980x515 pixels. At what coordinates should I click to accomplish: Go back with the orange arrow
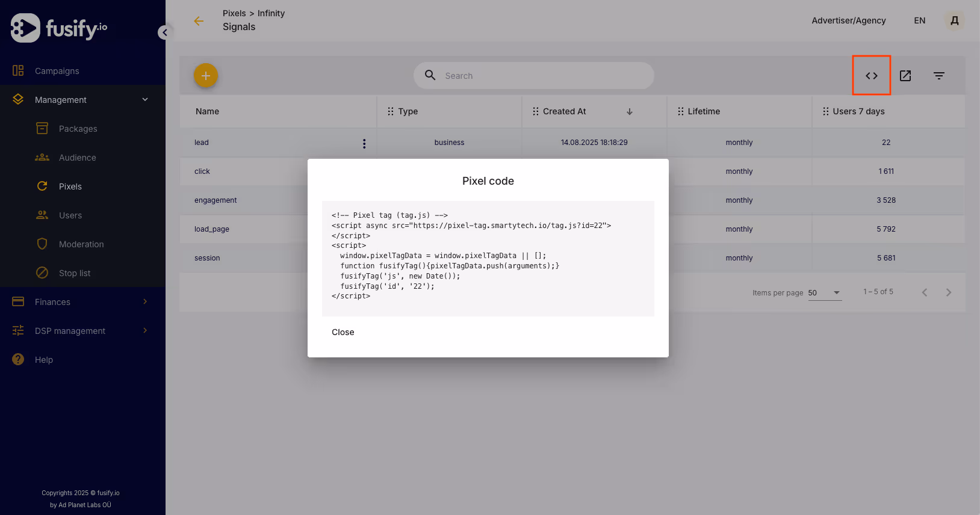tap(199, 21)
